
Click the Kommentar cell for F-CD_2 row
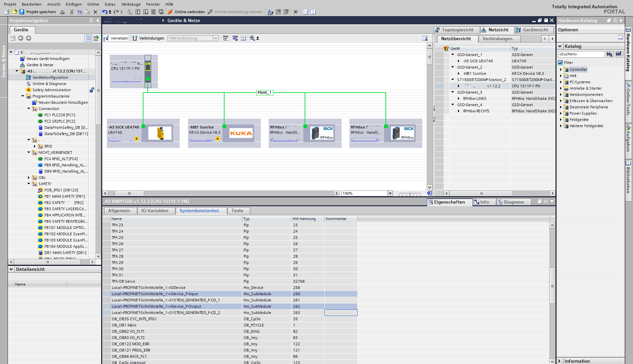341,313
